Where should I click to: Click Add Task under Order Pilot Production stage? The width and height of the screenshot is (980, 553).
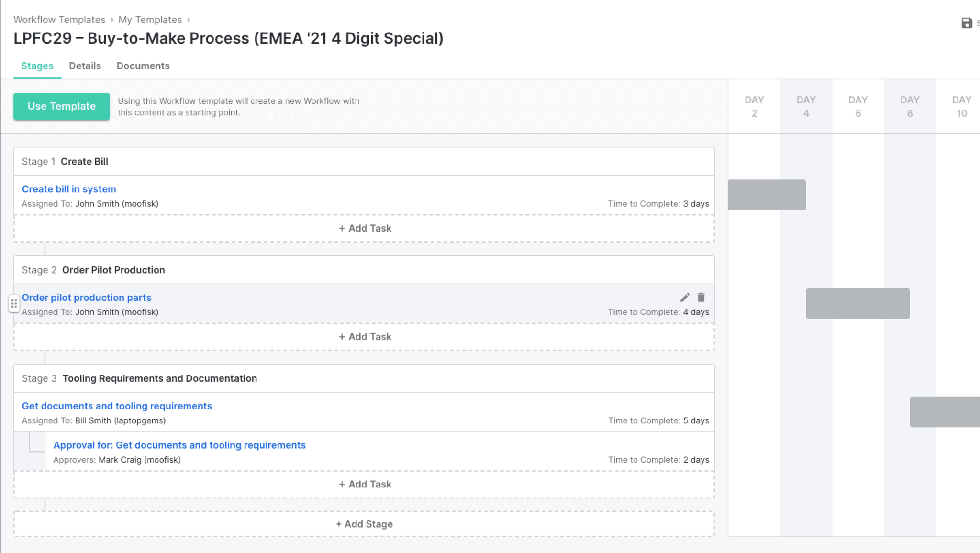click(365, 337)
